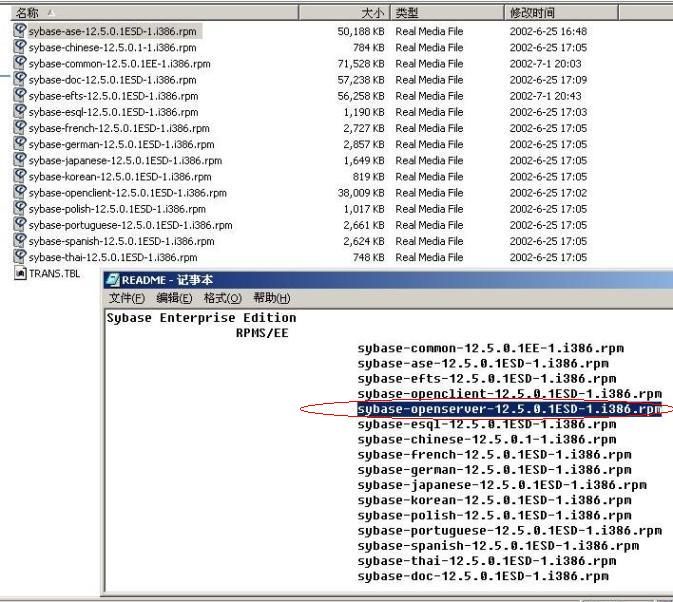Image resolution: width=673 pixels, height=602 pixels.
Task: Click the sybase-korean rpm file icon
Action: point(20,176)
